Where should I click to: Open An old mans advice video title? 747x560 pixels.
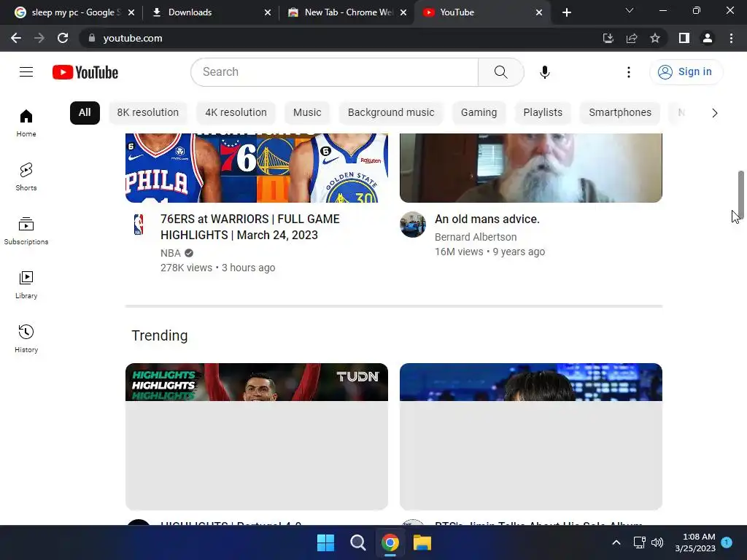pos(487,219)
